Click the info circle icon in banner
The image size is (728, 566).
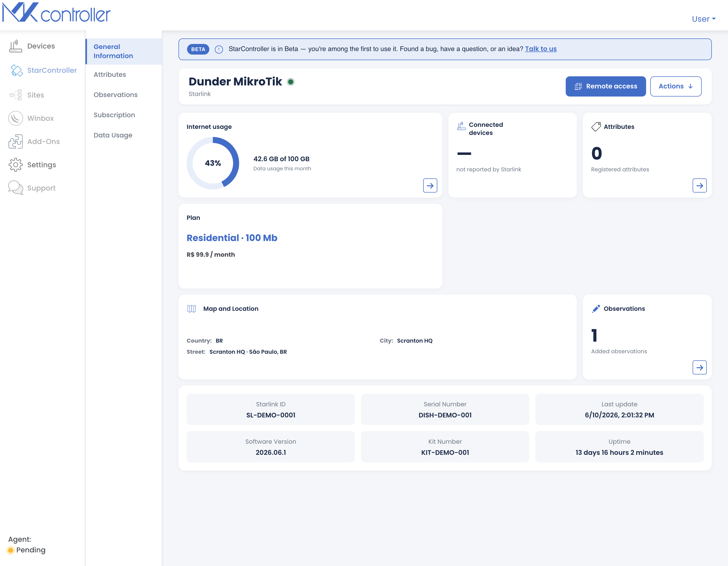(219, 49)
